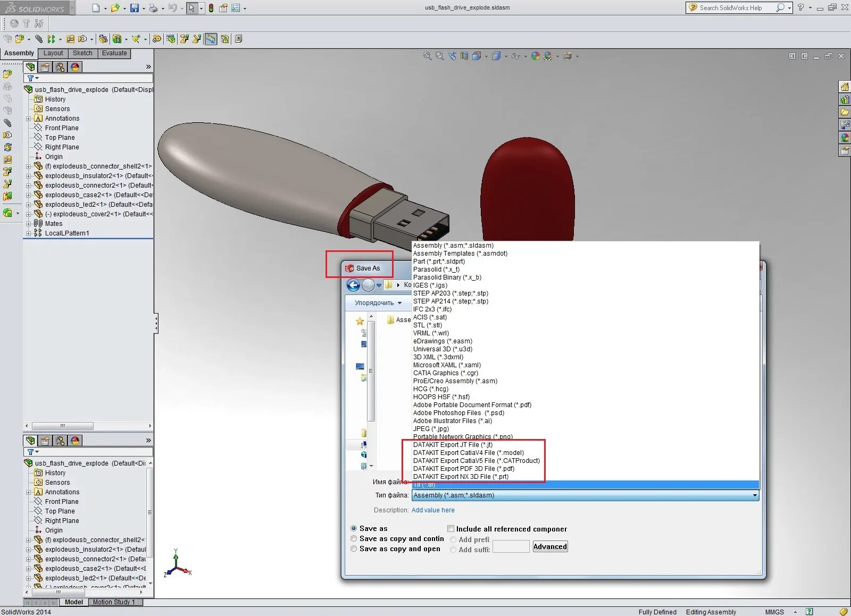Click the Smart Fasteners icon

coord(70,39)
